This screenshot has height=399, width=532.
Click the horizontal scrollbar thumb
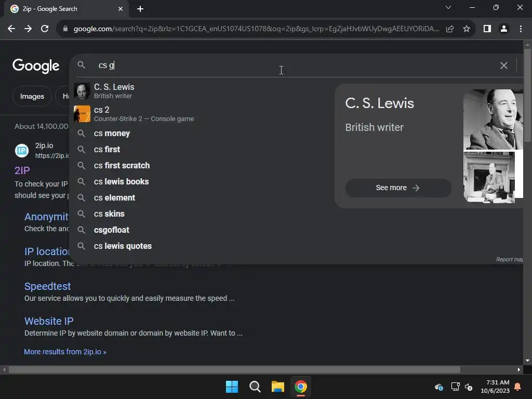coord(234,369)
